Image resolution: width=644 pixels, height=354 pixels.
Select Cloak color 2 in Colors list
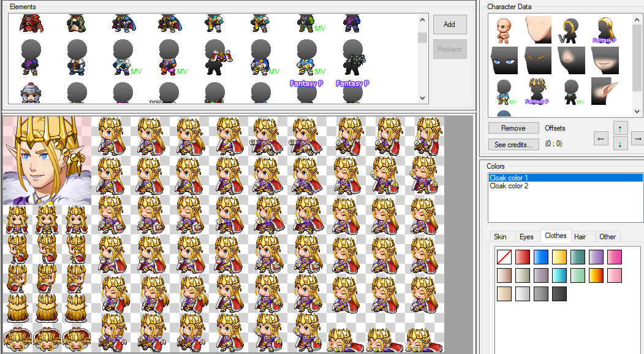[565, 186]
